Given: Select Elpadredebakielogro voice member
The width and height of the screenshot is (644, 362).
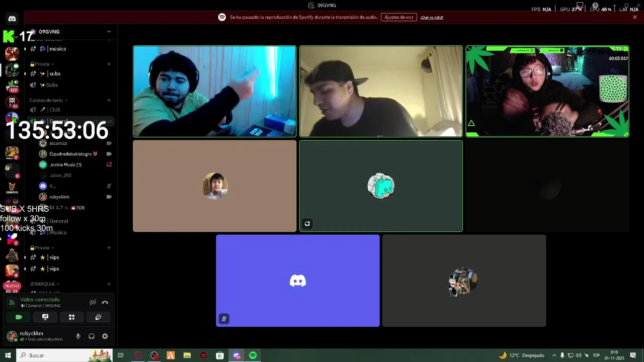Looking at the screenshot, I should click(75, 154).
